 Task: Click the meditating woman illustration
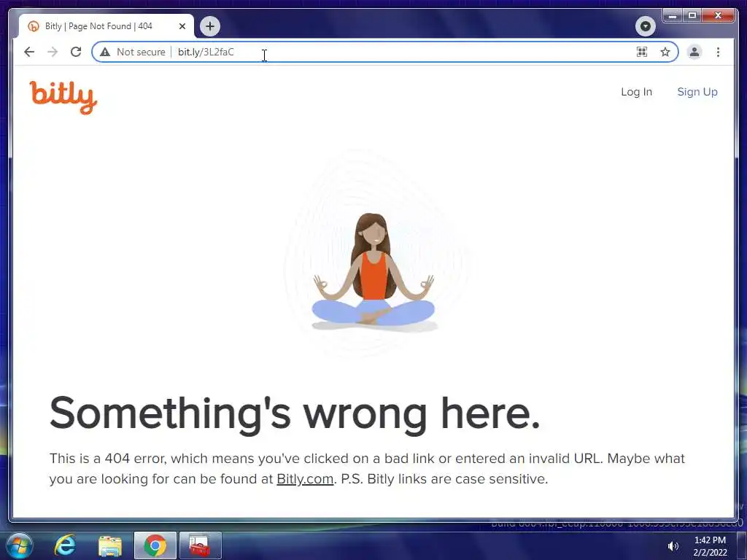pos(373,271)
